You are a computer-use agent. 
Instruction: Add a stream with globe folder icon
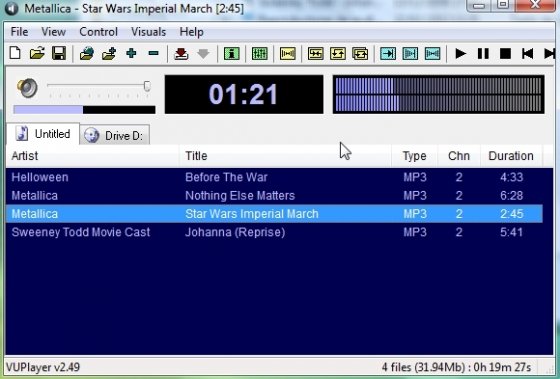87,54
